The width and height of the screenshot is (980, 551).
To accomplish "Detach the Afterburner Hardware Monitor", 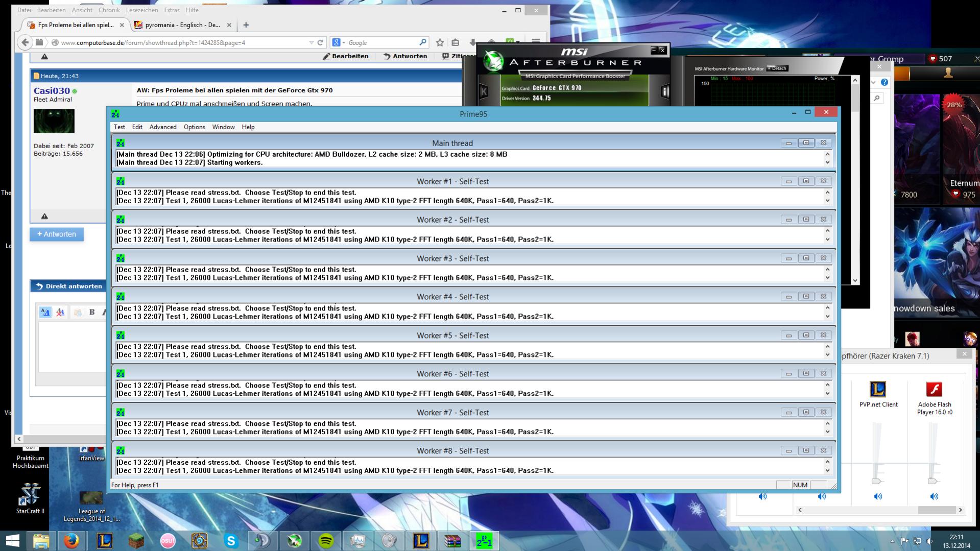I will [x=778, y=68].
